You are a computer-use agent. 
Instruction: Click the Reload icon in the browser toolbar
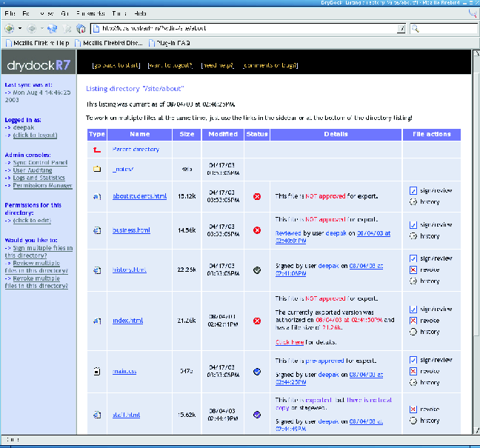pos(53,28)
